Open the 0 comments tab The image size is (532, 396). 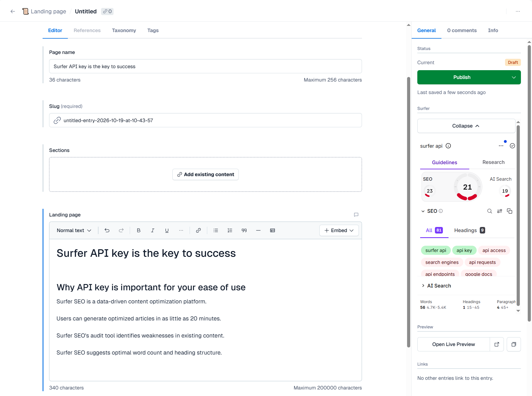462,30
